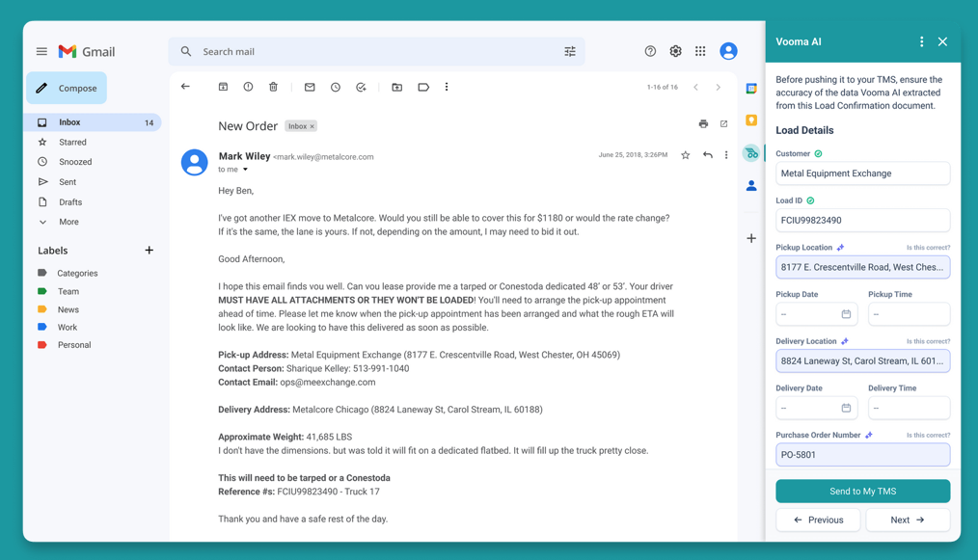Open Delivery Date calendar picker
Screen dimensions: 978x560
click(846, 408)
